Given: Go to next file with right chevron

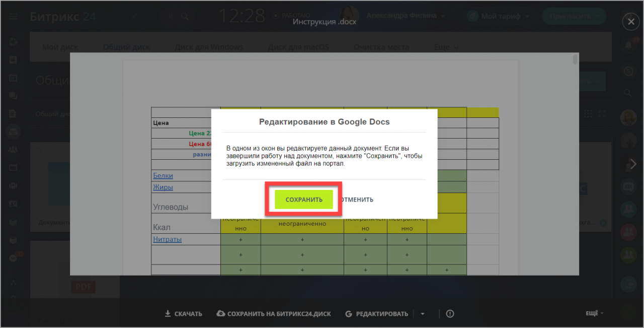Looking at the screenshot, I should tap(633, 164).
